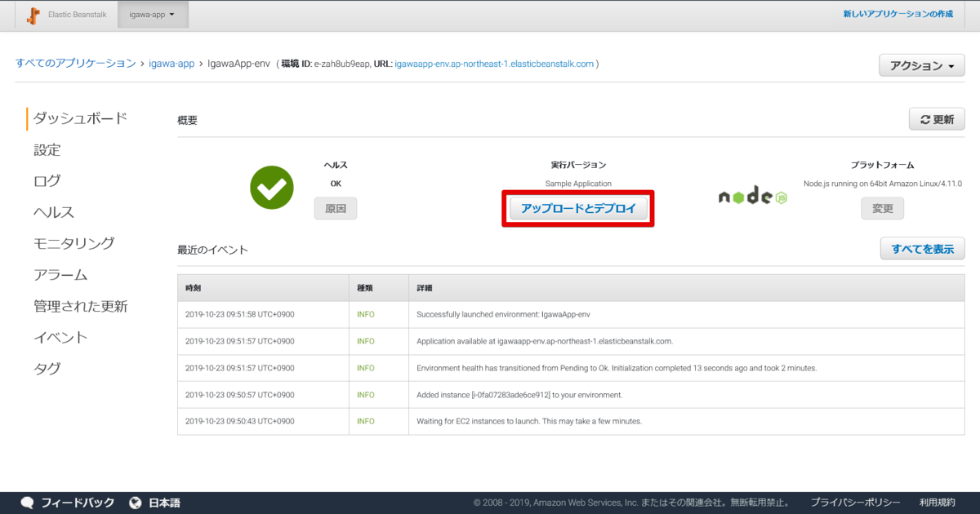Click アップロードとデプロイ button
The height and width of the screenshot is (514, 980).
pyautogui.click(x=578, y=209)
